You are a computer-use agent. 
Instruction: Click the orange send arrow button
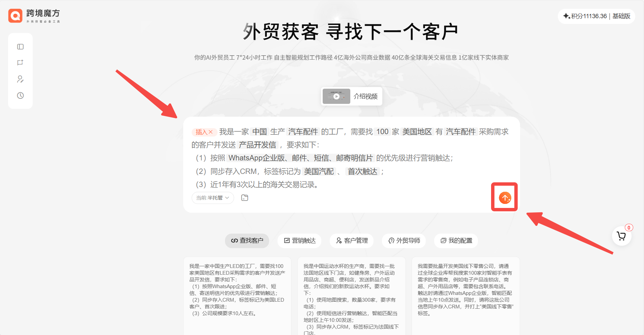[x=505, y=198]
